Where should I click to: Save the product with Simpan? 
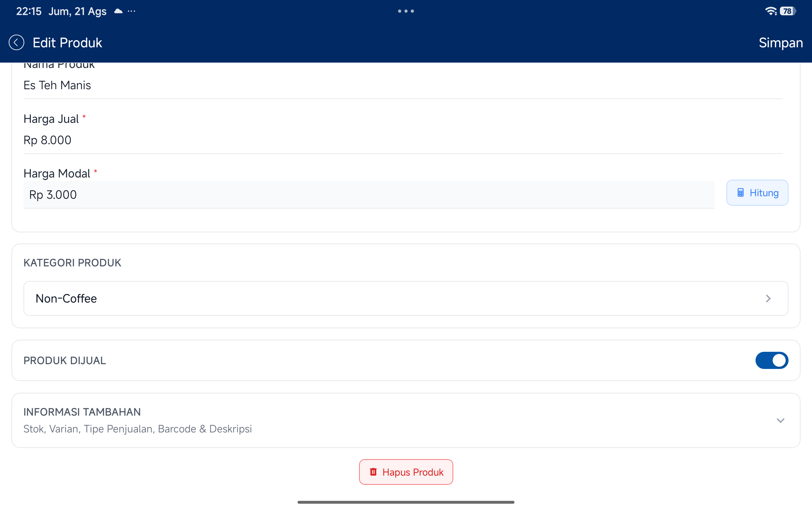tap(781, 43)
